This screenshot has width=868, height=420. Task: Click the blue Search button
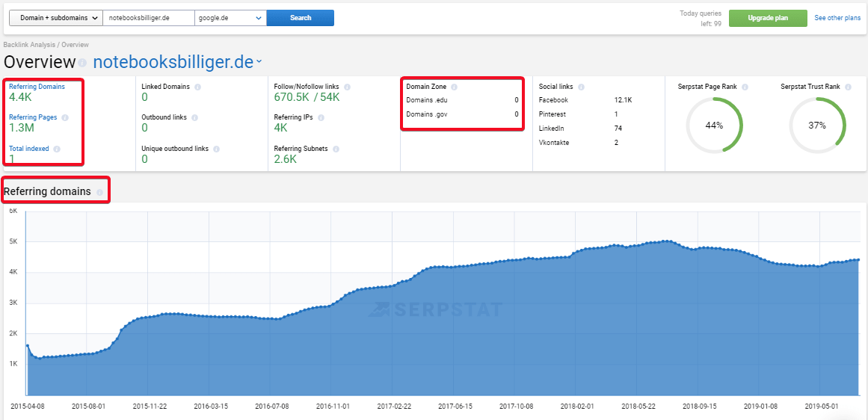[x=301, y=18]
